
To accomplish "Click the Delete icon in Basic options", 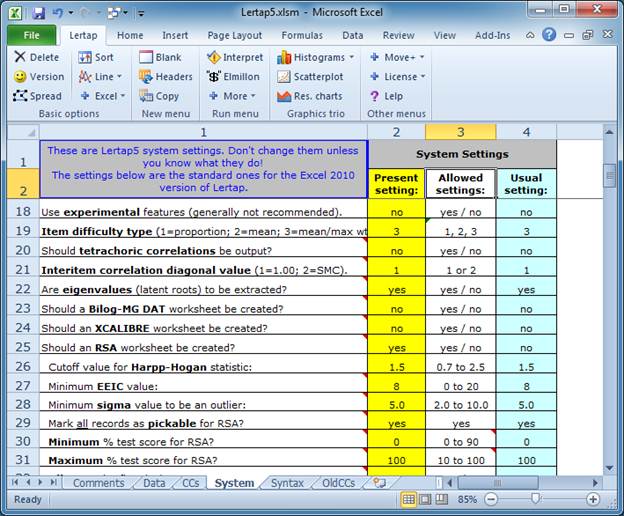I will coord(20,58).
